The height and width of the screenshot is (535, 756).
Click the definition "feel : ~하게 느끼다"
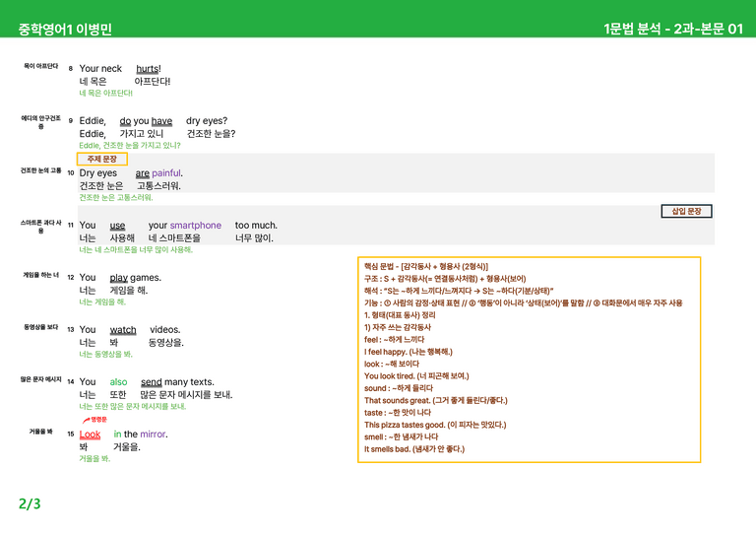(395, 339)
